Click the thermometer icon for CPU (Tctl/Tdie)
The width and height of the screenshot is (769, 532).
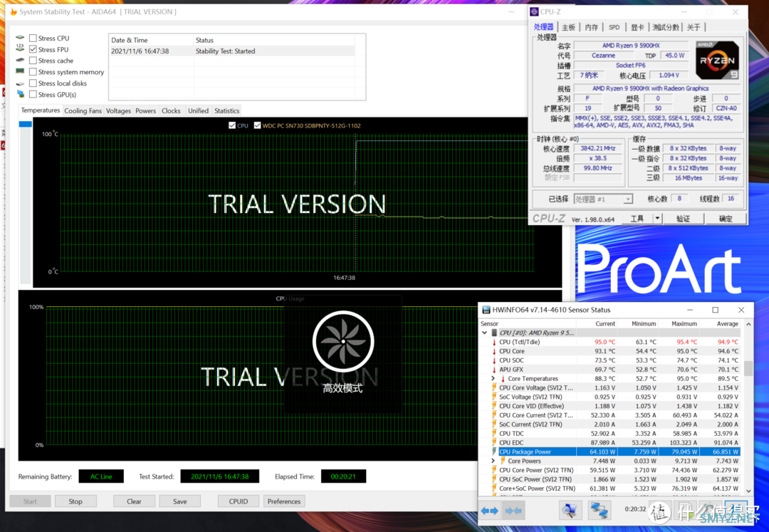(x=494, y=342)
